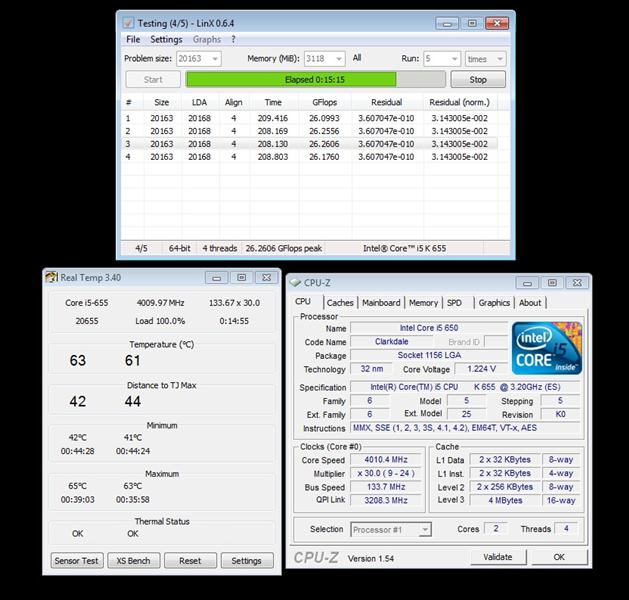This screenshot has height=600, width=629.
Task: Stop the LinX stress test
Action: click(x=478, y=80)
